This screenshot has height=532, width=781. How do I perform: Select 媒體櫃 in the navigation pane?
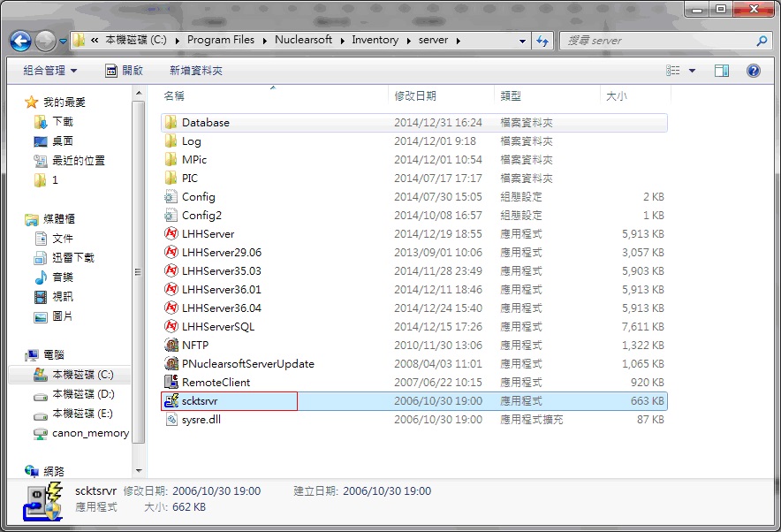(x=59, y=218)
